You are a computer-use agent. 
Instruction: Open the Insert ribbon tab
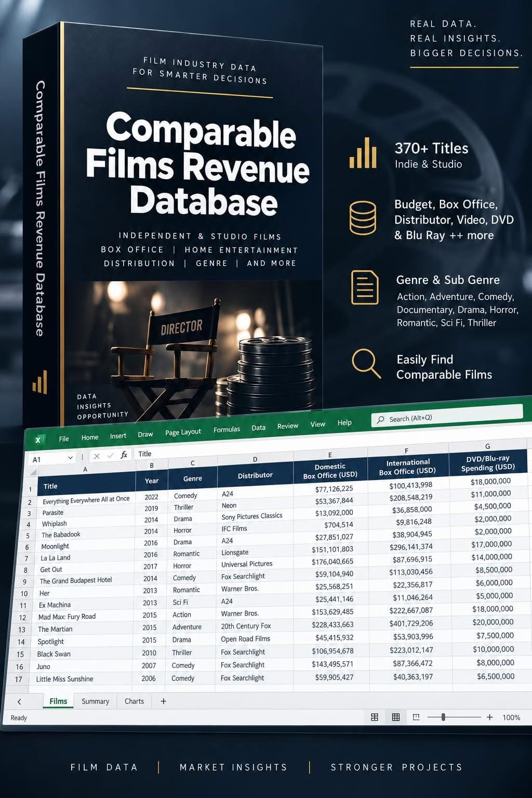point(118,436)
